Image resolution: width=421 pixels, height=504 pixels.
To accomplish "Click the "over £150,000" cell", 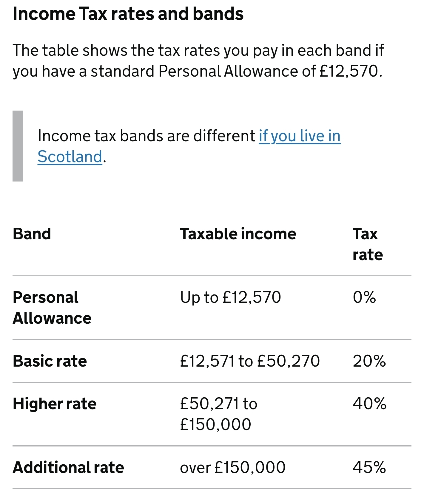I will [233, 468].
